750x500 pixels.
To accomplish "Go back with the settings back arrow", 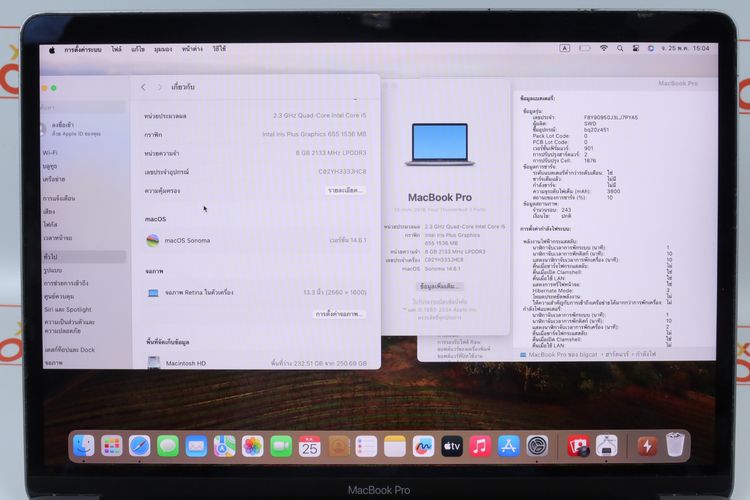I will click(x=143, y=87).
